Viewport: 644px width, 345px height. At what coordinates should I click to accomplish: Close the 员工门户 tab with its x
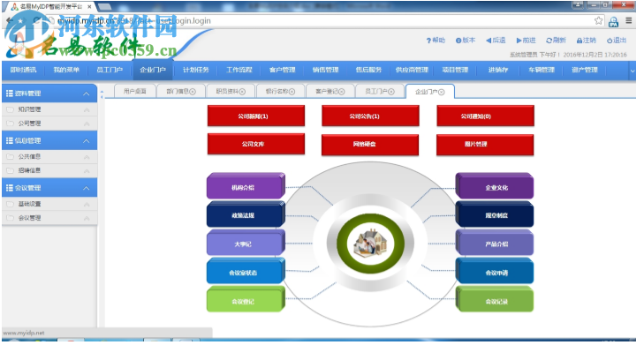391,92
